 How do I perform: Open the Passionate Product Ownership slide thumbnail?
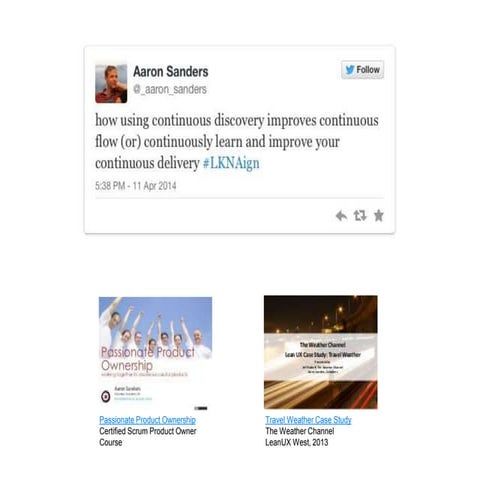pyautogui.click(x=155, y=354)
